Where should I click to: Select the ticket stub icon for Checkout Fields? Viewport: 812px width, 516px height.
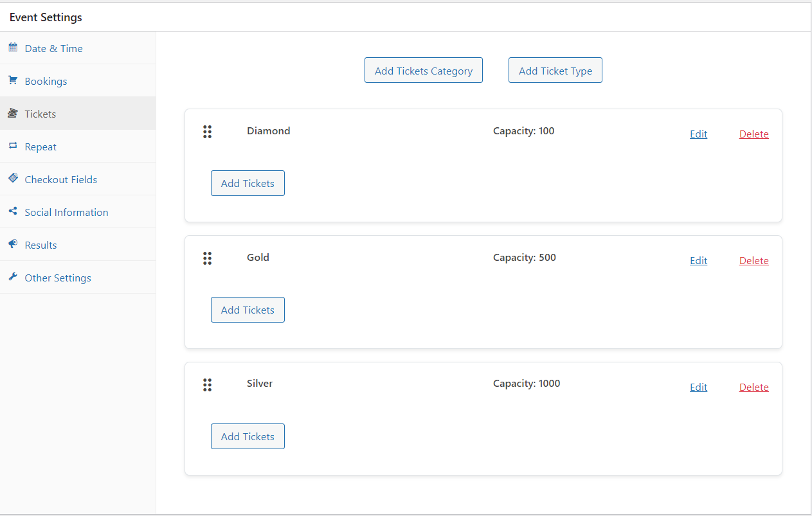point(12,179)
